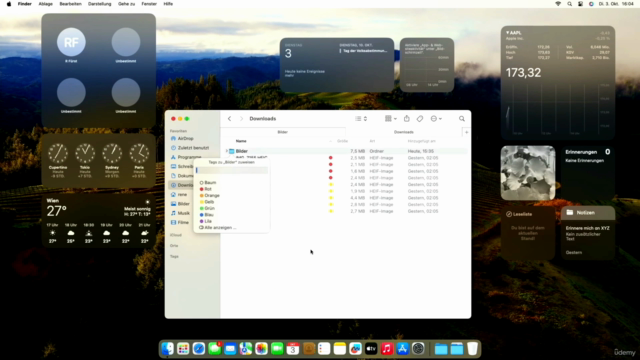
Task: Open Mail from the Dock
Action: (x=230, y=349)
